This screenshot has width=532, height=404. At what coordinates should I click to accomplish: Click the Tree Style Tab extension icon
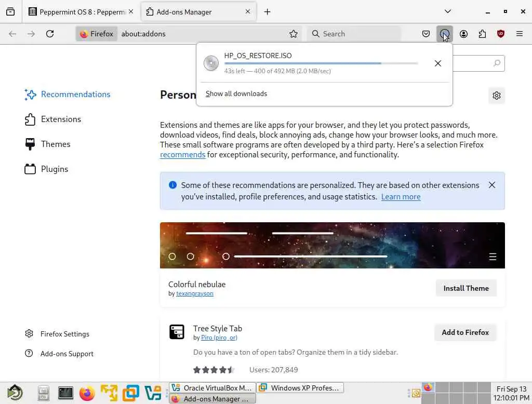[x=177, y=332]
